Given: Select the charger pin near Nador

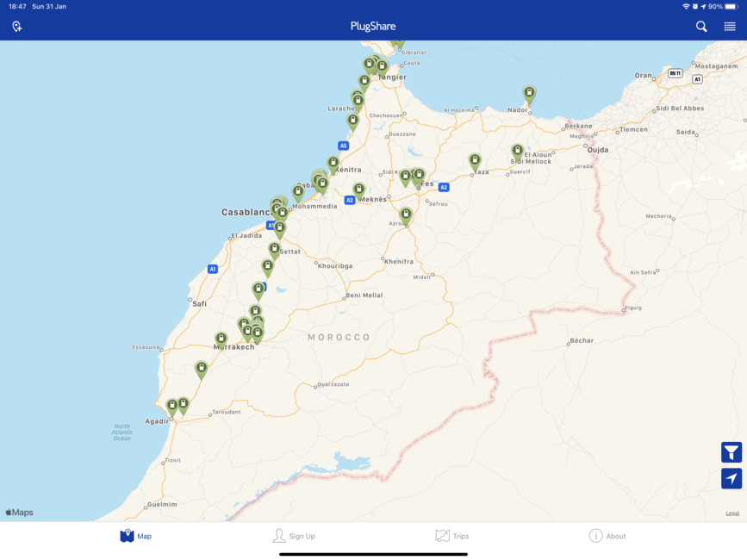Looking at the screenshot, I should tap(529, 94).
